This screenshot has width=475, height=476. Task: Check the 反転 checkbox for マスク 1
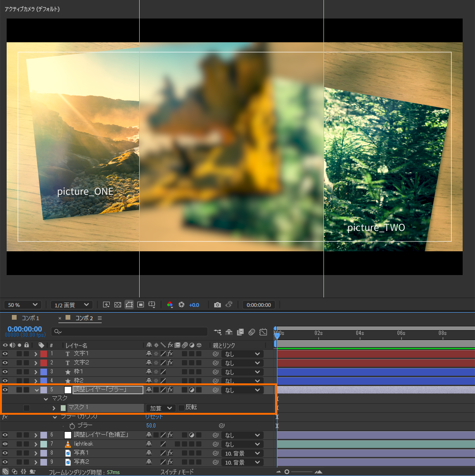181,408
